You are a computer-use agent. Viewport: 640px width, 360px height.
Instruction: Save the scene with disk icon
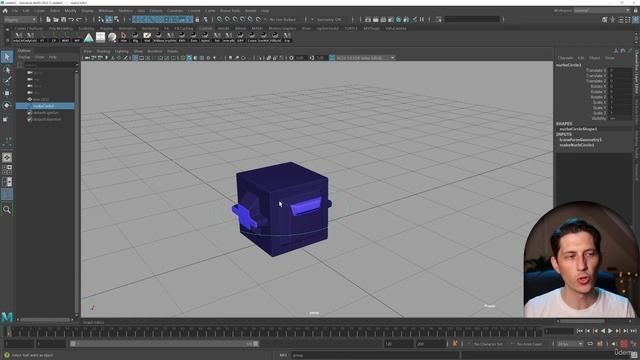[x=63, y=19]
